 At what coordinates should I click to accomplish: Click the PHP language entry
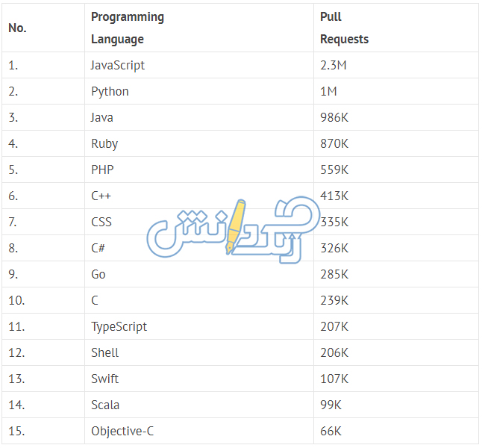(102, 169)
